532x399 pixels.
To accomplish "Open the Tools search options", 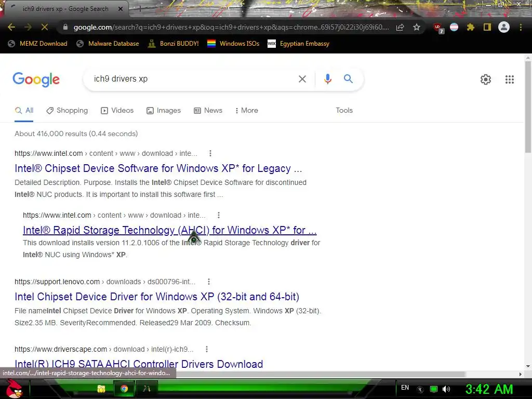I will pyautogui.click(x=344, y=110).
